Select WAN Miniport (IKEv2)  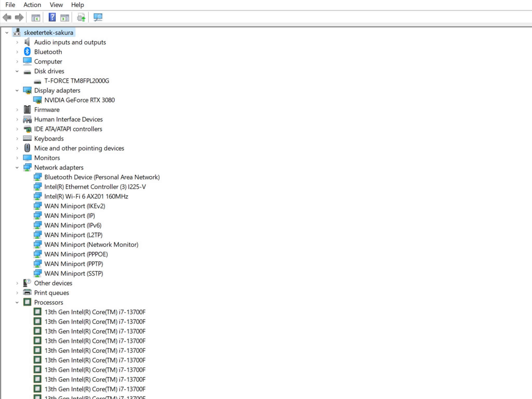coord(75,206)
